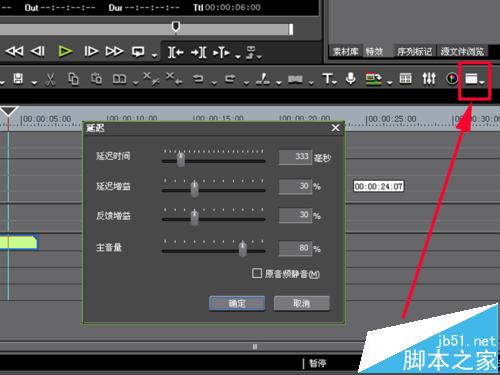The height and width of the screenshot is (375, 500).
Task: Open the audio mixer faders icon
Action: [429, 79]
